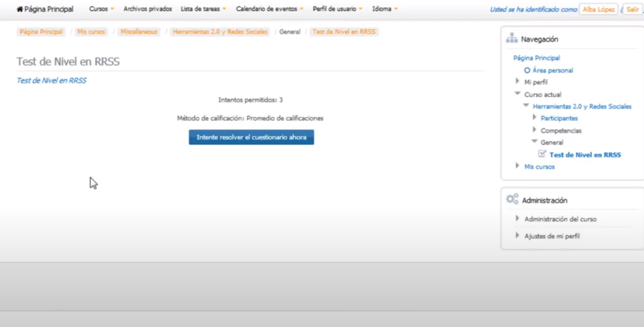Open the Perfil de usuario dropdown

click(x=338, y=9)
